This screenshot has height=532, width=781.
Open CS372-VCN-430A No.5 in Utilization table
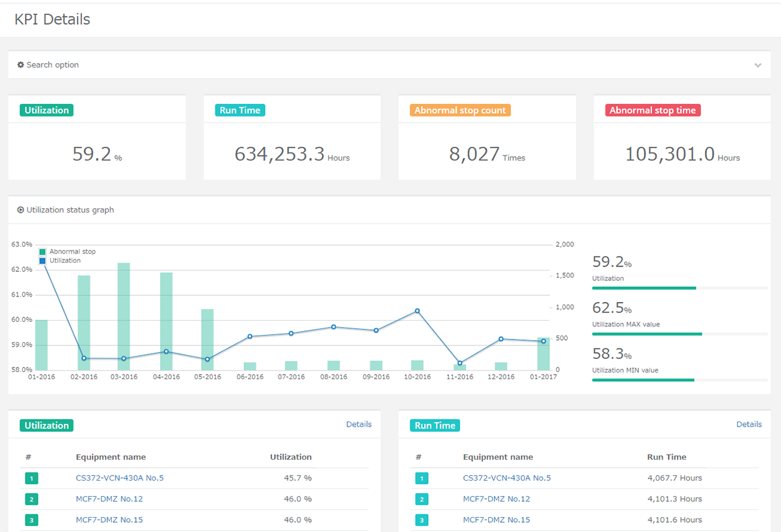120,478
